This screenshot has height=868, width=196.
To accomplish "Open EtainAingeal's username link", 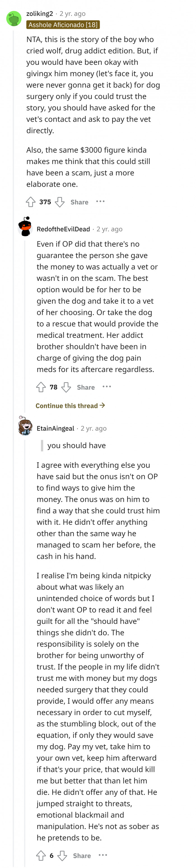I will [55, 428].
